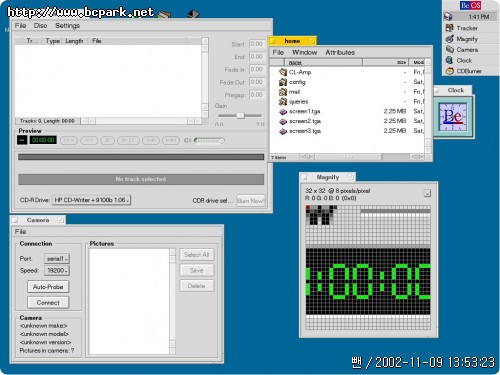Click the mail folder icon
Image resolution: width=500 pixels, height=375 pixels.
pos(283,92)
